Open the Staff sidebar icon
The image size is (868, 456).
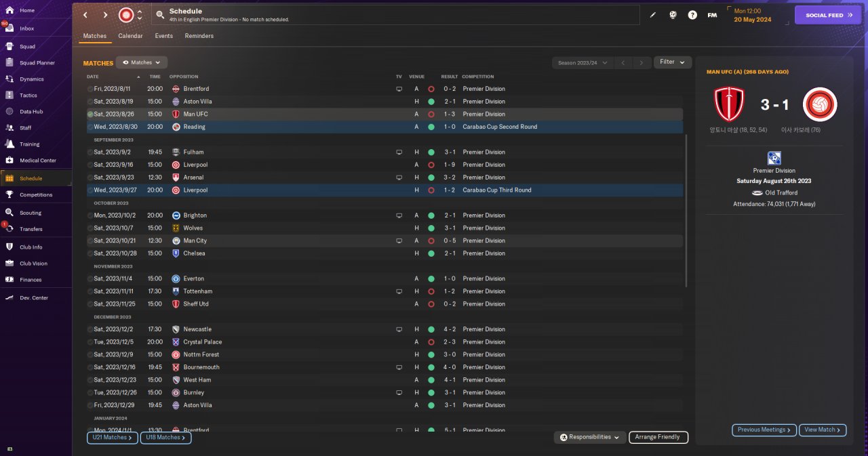[9, 128]
